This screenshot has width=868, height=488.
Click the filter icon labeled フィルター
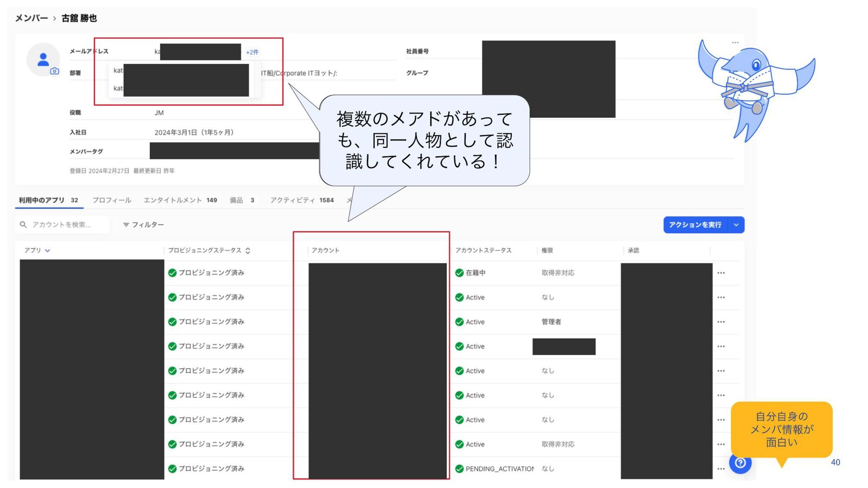coord(126,225)
